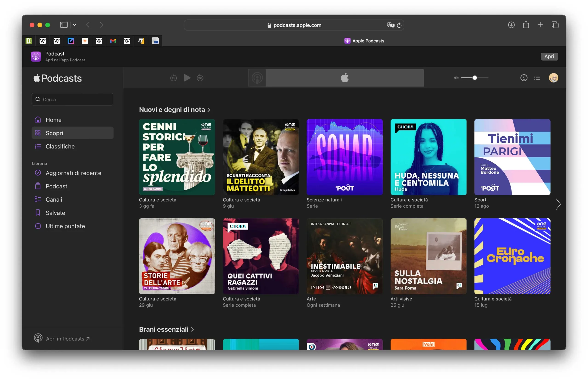The image size is (588, 379).
Task: Skip forward 30 seconds
Action: (200, 78)
